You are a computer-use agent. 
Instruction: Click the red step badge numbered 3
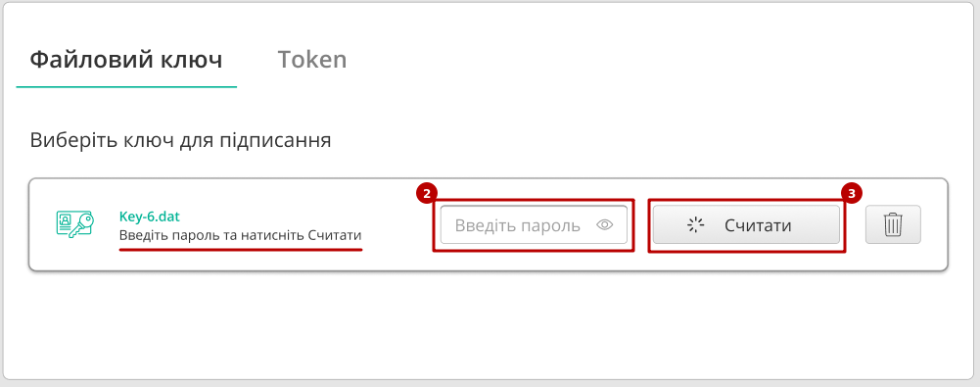[x=851, y=194]
